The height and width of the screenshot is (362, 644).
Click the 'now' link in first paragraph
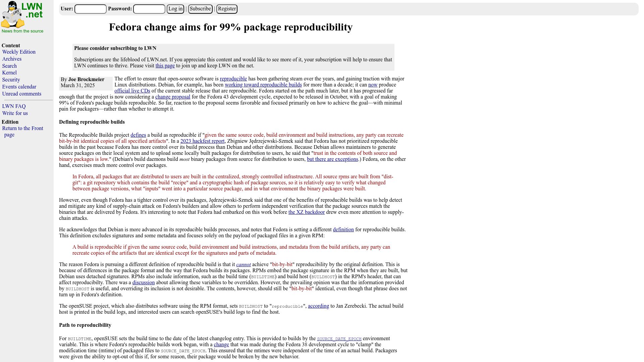[373, 85]
